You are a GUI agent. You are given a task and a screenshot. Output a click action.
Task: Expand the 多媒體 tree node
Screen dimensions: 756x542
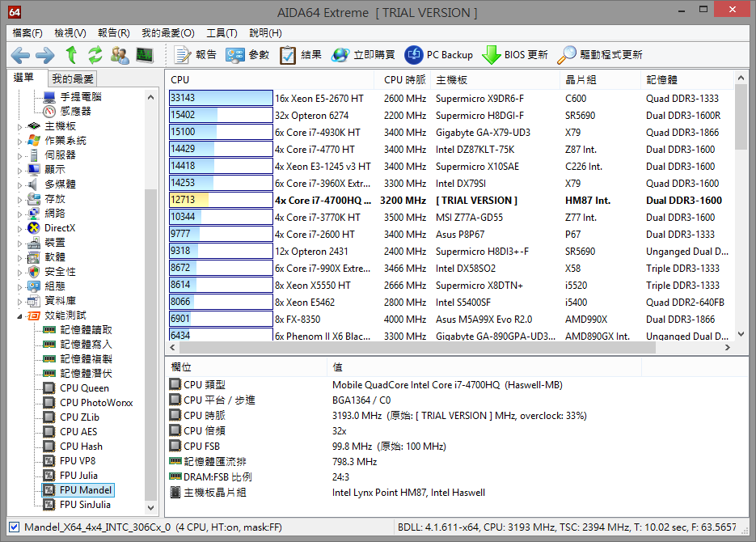click(19, 185)
